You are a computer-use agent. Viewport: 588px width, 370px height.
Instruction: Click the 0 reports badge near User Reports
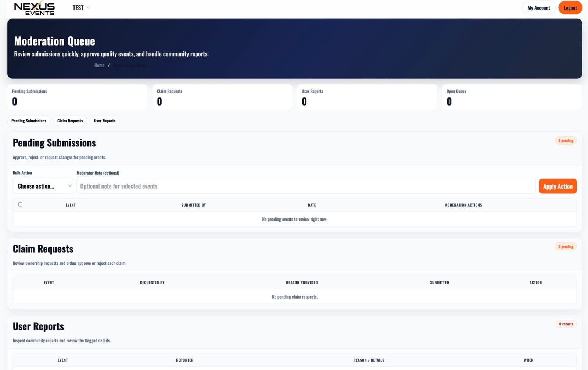tap(566, 324)
